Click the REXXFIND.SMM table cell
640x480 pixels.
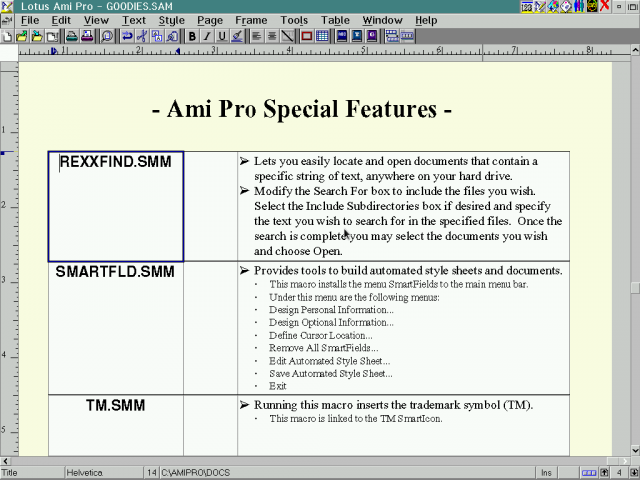pyautogui.click(x=116, y=207)
